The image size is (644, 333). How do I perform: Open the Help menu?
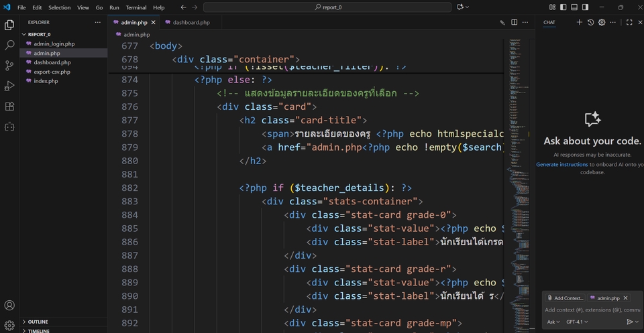point(158,7)
